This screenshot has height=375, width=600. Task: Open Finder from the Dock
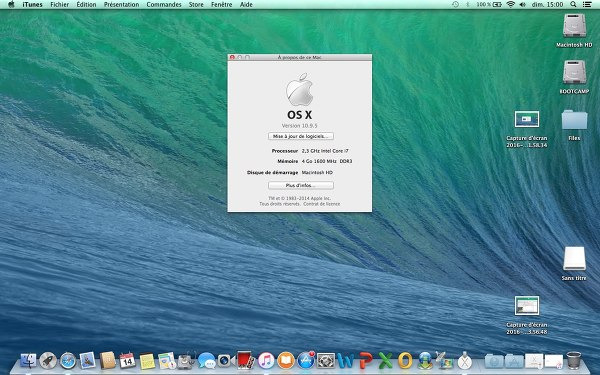(28, 360)
